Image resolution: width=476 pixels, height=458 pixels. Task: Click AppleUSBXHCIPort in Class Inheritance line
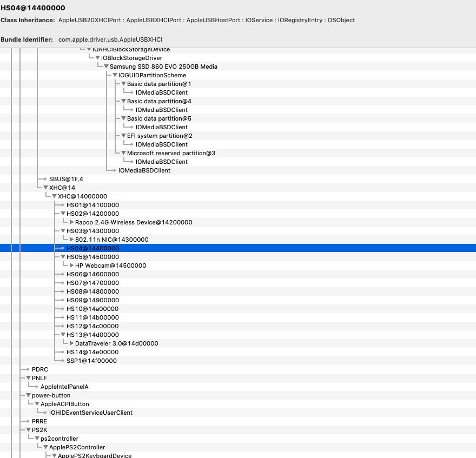click(154, 20)
